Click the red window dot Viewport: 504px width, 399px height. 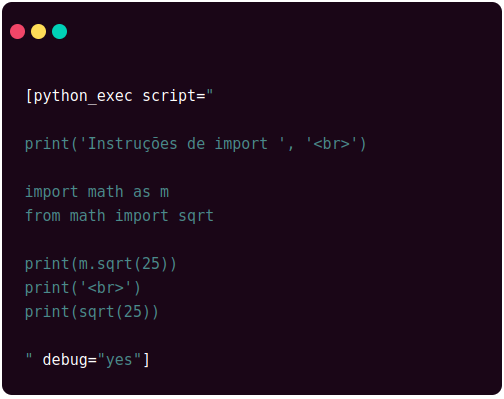pos(17,32)
